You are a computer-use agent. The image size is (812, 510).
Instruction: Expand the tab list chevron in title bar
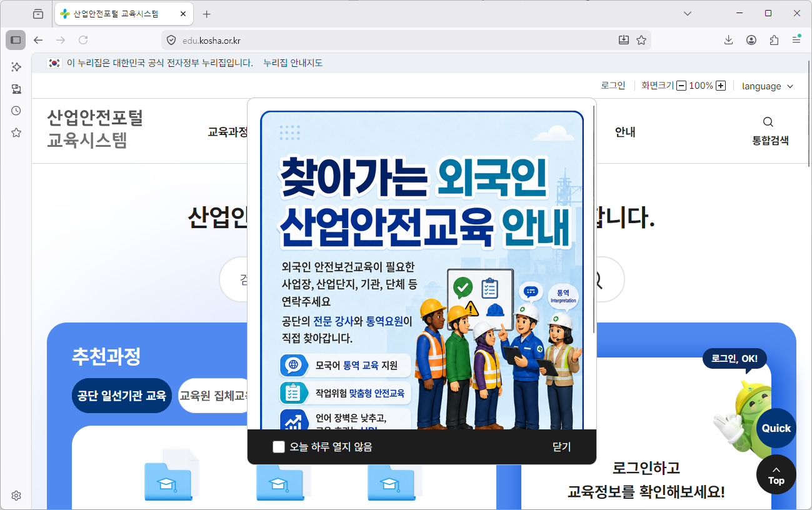(x=688, y=13)
